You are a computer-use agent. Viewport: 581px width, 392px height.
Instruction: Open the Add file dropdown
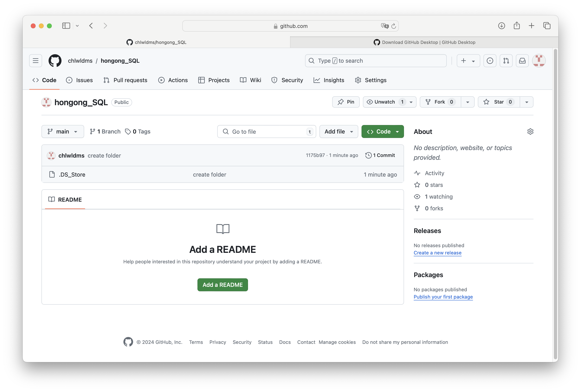(338, 131)
